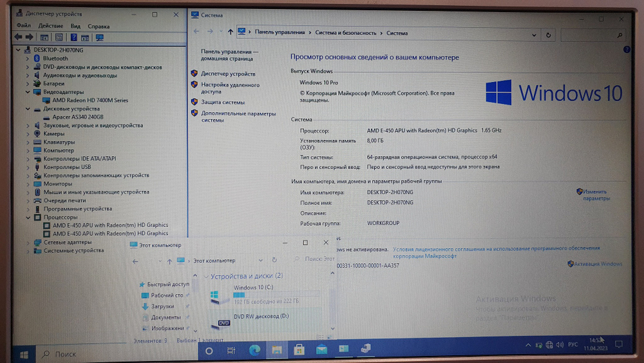Expand Клавиатуры category
The height and width of the screenshot is (363, 644).
pos(28,142)
